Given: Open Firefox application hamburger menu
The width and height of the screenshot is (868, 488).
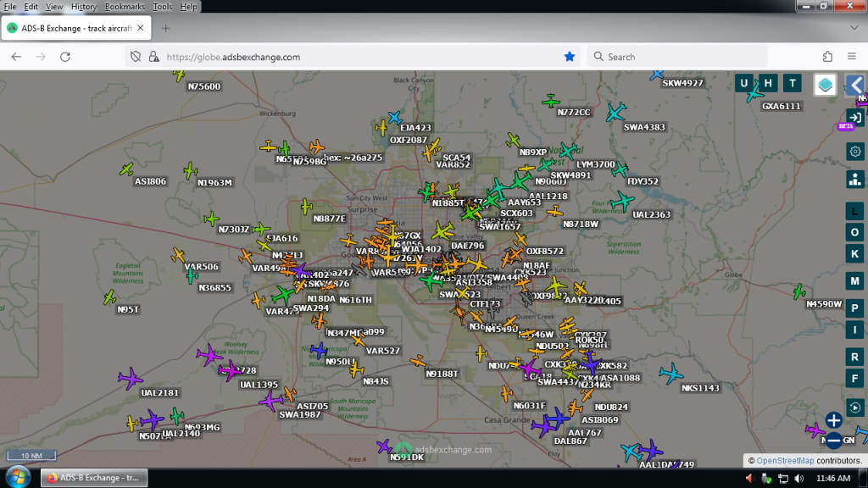Looking at the screenshot, I should pyautogui.click(x=852, y=57).
